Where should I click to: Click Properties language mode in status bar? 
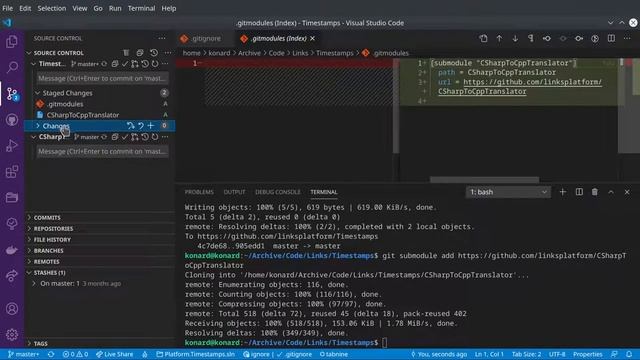point(588,354)
